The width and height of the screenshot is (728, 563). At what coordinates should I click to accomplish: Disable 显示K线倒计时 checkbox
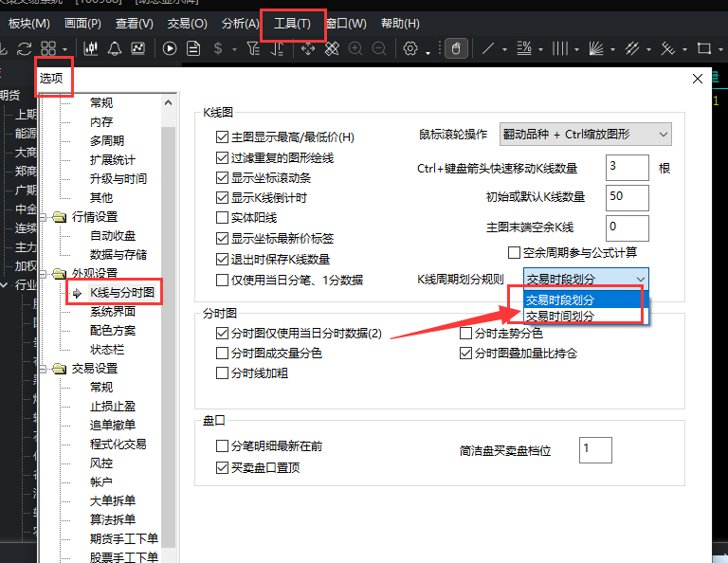tap(222, 198)
